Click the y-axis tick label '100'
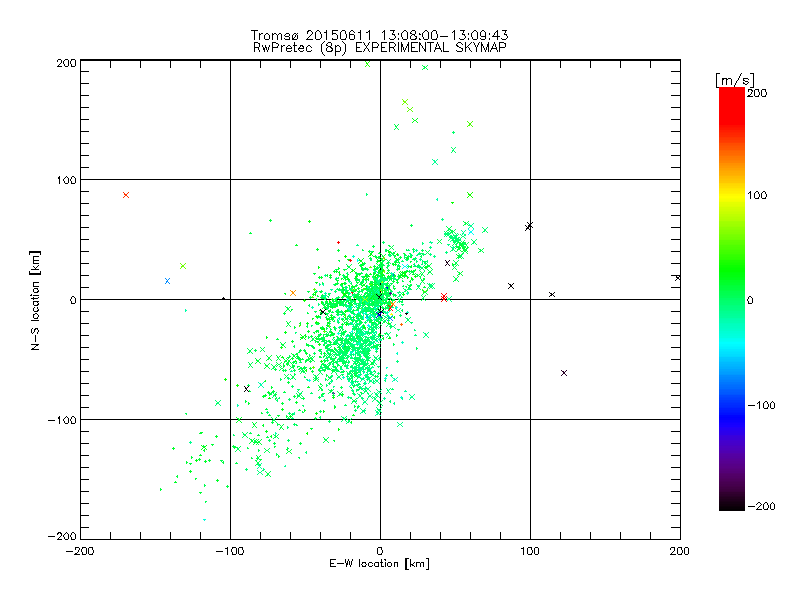This screenshot has height=600, width=800. pos(67,181)
